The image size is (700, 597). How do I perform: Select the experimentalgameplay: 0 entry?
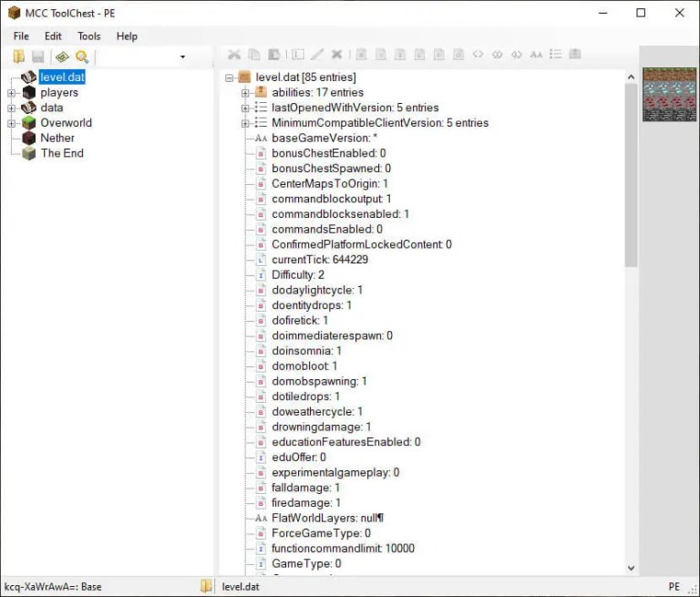[335, 472]
